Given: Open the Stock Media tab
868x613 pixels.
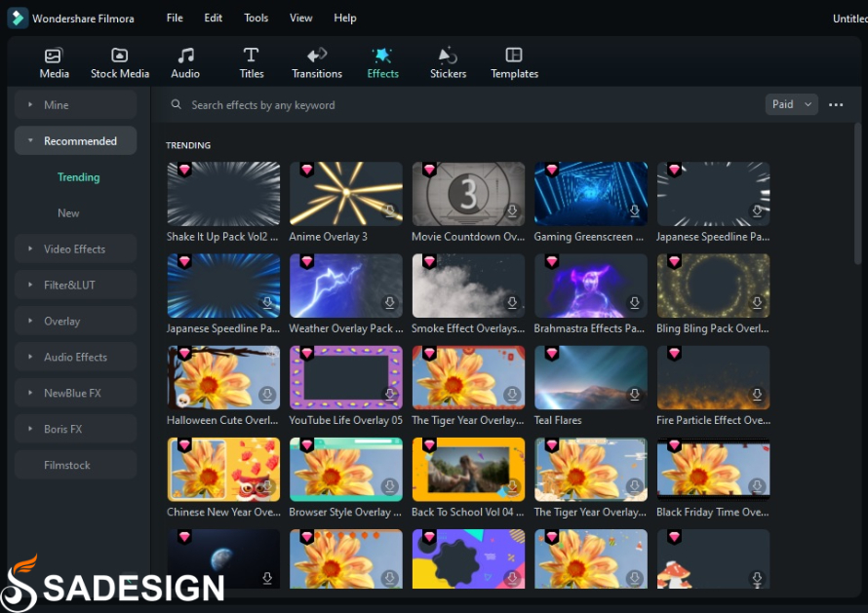Looking at the screenshot, I should click(x=120, y=63).
